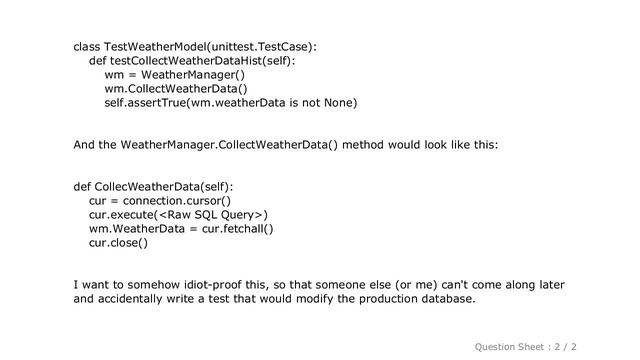Image resolution: width=640 pixels, height=360 pixels.
Task: Click the self.assertTrue assertion line
Action: click(231, 102)
